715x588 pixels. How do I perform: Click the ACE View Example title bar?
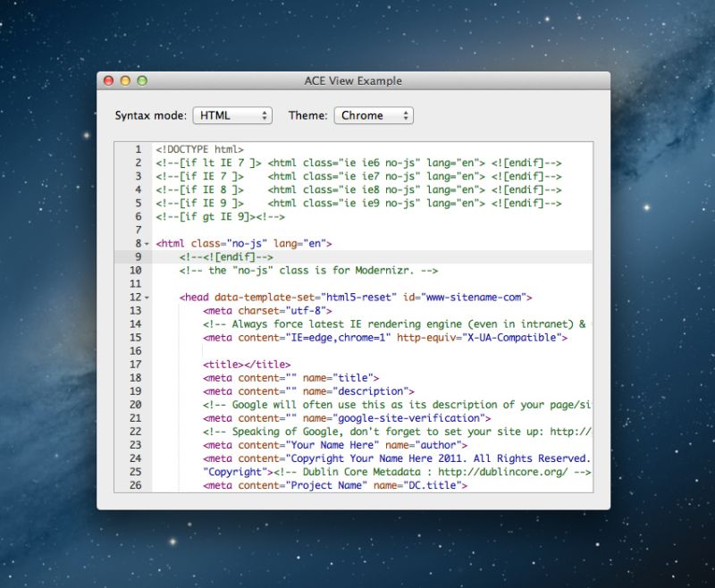point(353,80)
